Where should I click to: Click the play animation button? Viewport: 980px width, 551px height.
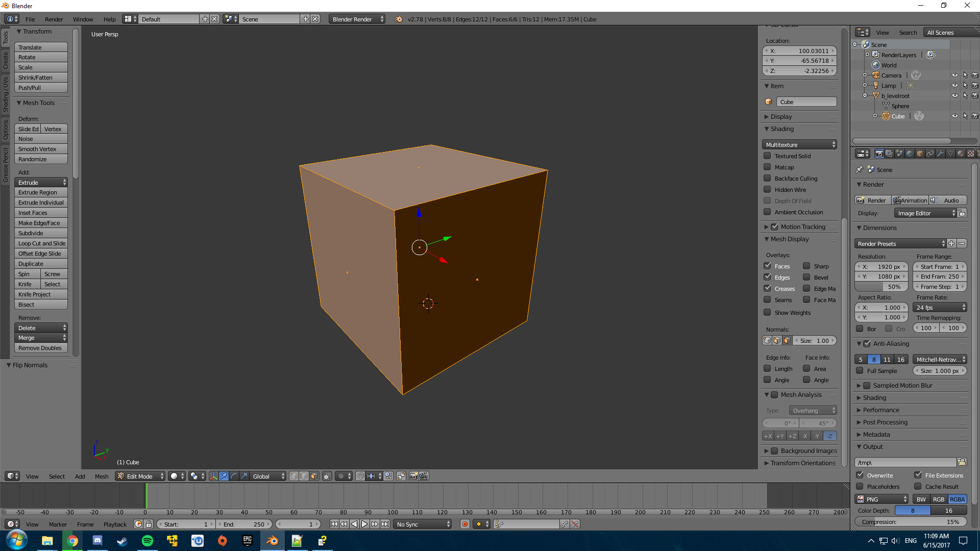point(364,524)
